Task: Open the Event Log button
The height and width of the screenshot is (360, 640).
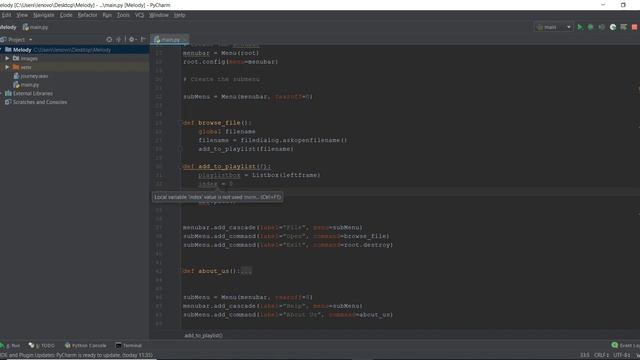Action: pyautogui.click(x=626, y=345)
